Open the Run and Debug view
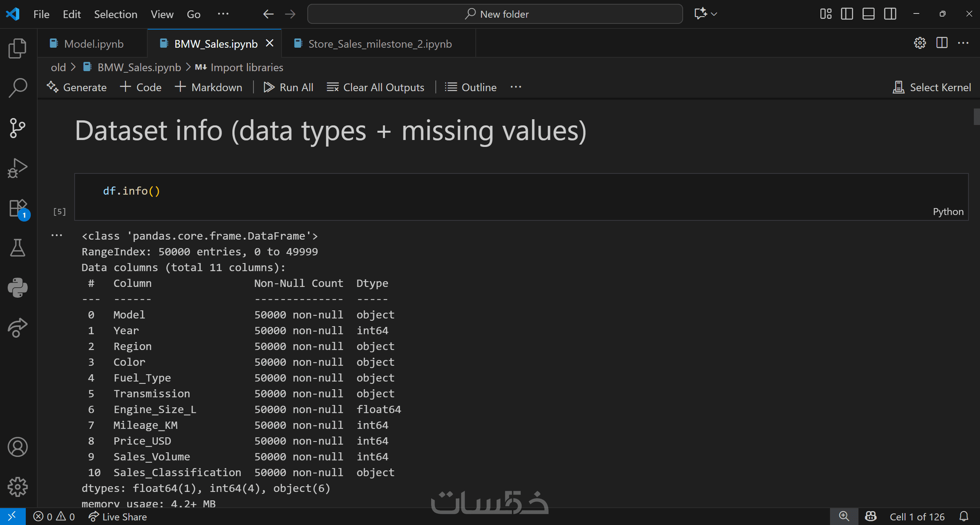The height and width of the screenshot is (525, 980). (x=17, y=168)
